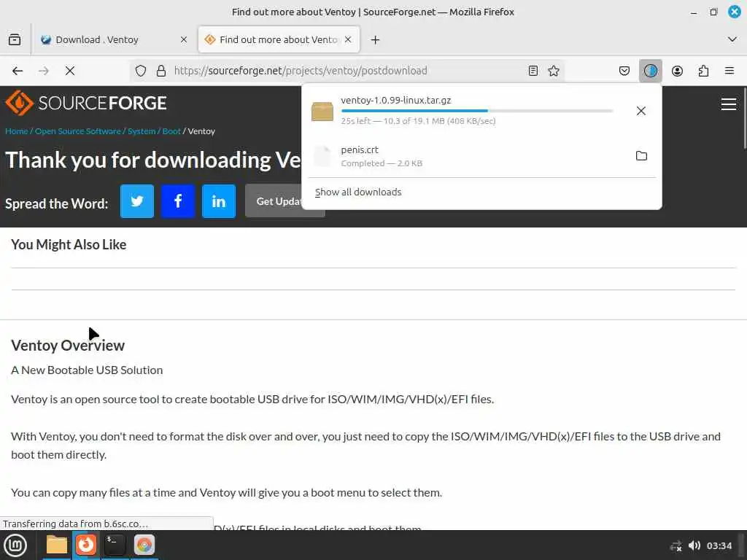Share on LinkedIn

[x=219, y=201]
